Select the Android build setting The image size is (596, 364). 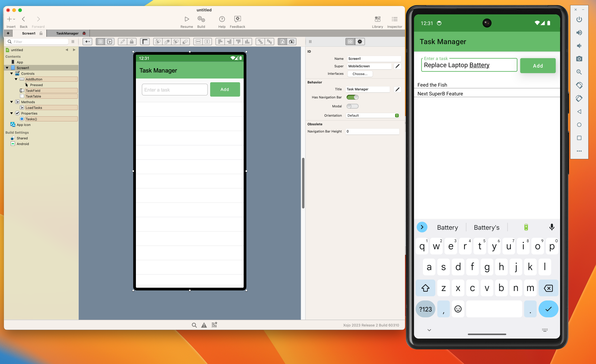click(23, 144)
